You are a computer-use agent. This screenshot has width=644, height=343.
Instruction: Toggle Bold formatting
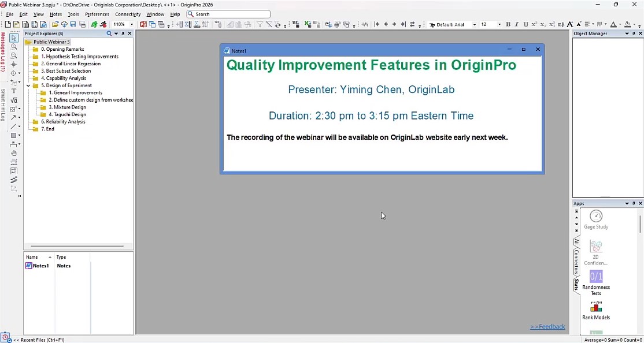pos(508,24)
